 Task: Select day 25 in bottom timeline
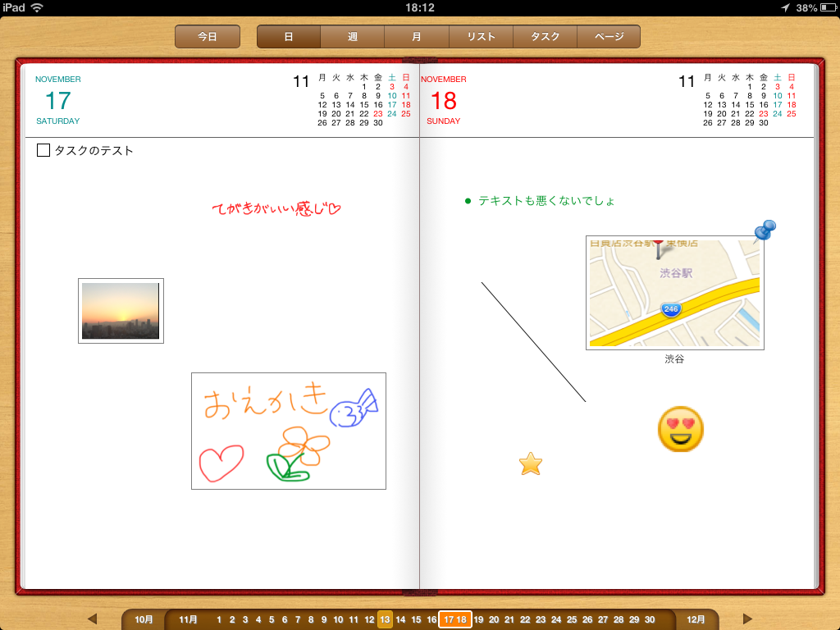[572, 620]
